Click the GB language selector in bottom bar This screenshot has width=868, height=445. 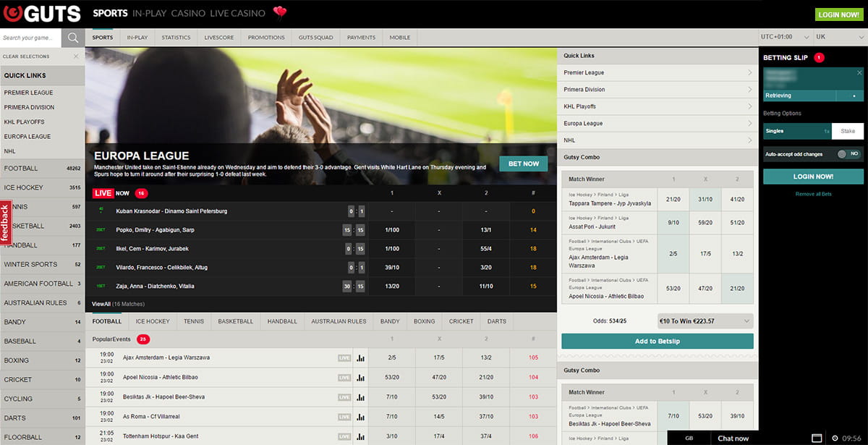coord(689,438)
